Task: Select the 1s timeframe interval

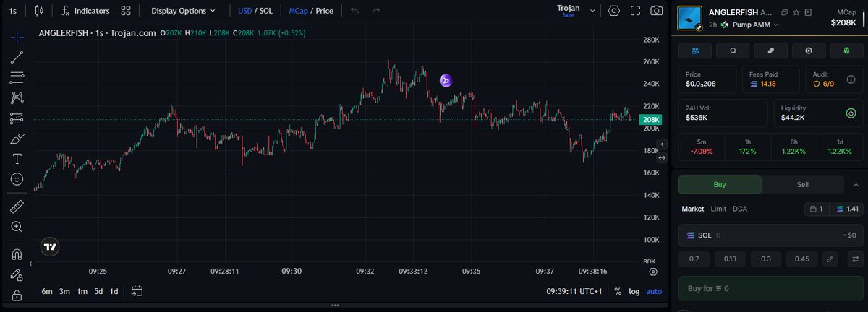Action: 13,11
